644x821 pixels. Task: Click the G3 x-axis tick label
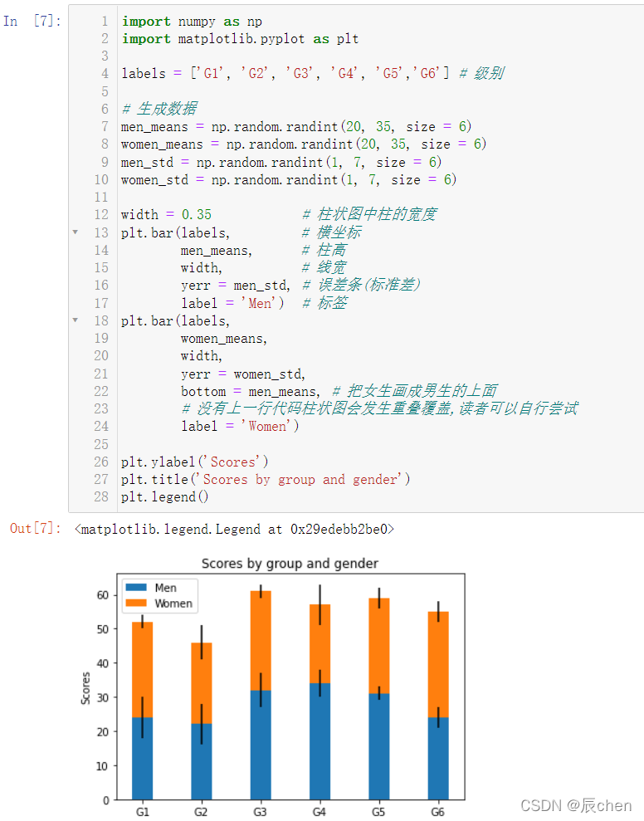[x=261, y=811]
